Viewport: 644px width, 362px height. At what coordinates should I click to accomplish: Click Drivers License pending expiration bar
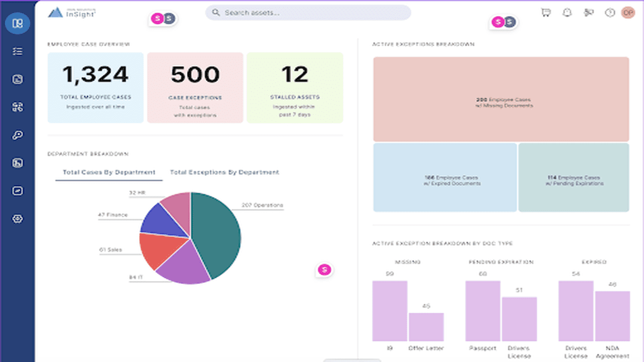(519, 319)
